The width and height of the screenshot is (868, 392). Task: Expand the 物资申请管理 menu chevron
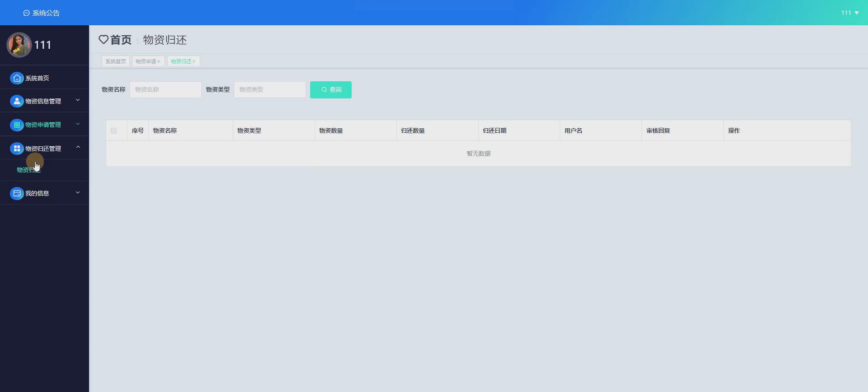pos(78,124)
